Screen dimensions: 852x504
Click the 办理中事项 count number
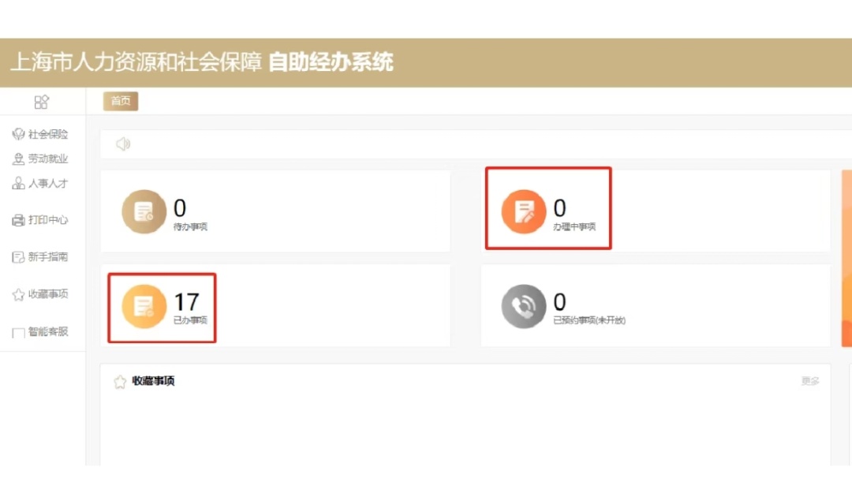[559, 208]
